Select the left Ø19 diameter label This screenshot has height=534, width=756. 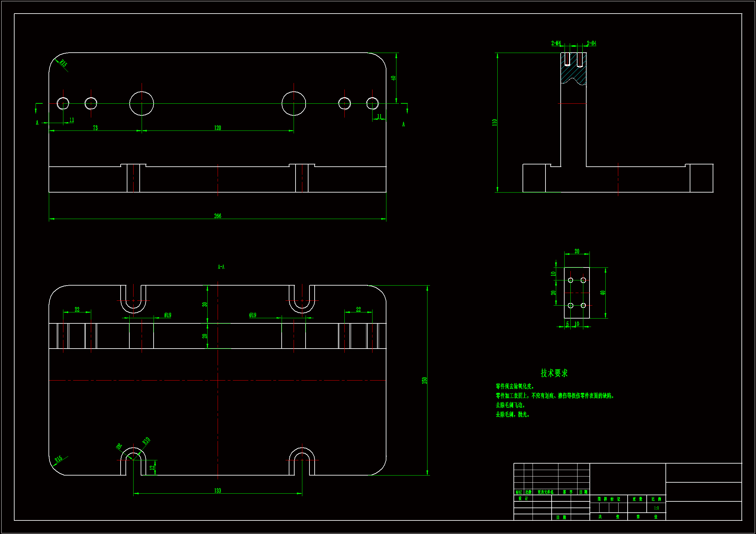pyautogui.click(x=167, y=315)
